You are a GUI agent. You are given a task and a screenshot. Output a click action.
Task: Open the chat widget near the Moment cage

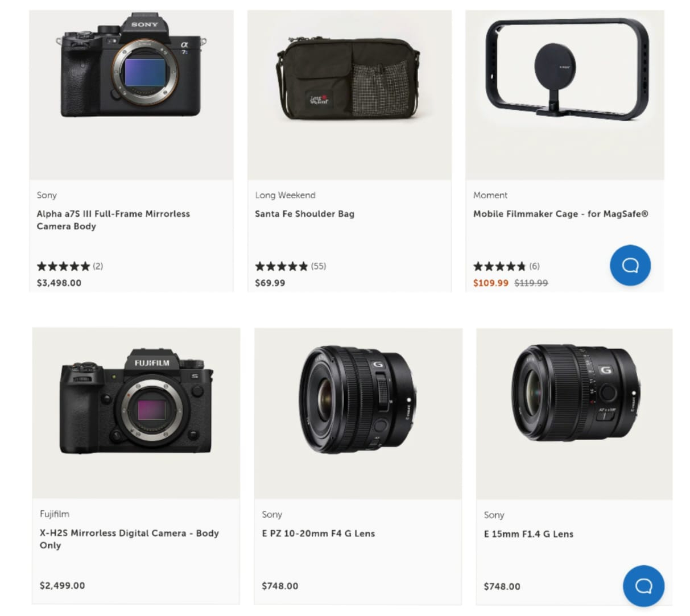pos(630,265)
